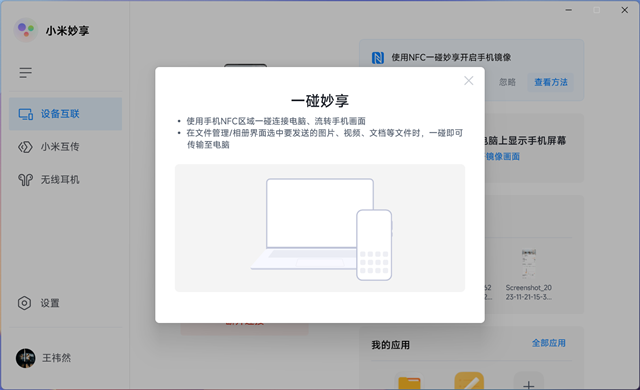Click the settings hexagon gear icon
The image size is (640, 390).
click(x=24, y=303)
